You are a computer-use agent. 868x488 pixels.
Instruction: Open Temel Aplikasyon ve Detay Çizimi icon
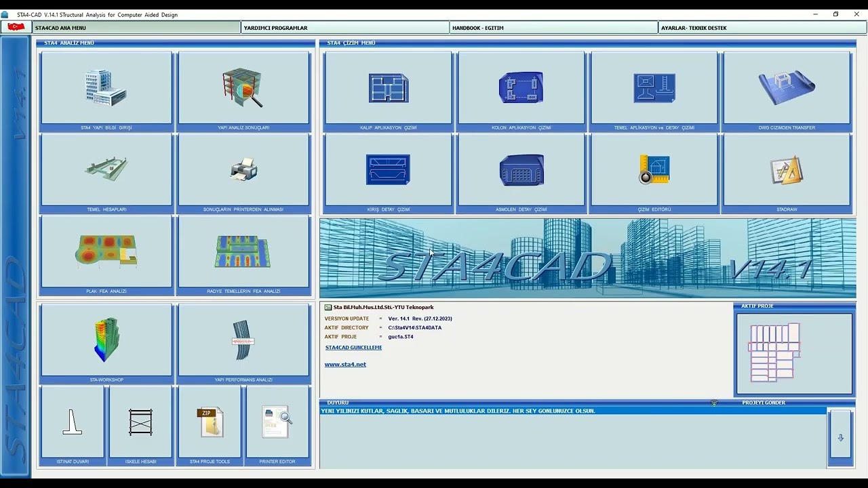[x=654, y=88]
